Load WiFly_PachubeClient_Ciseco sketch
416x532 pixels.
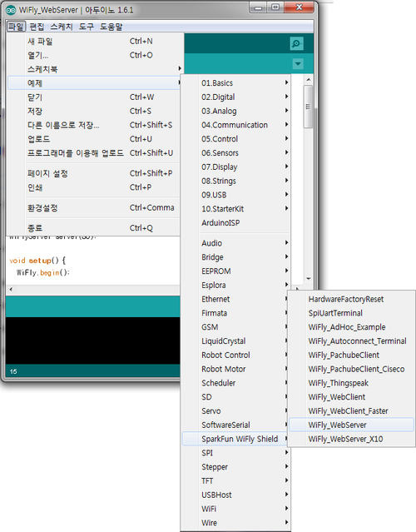(352, 369)
